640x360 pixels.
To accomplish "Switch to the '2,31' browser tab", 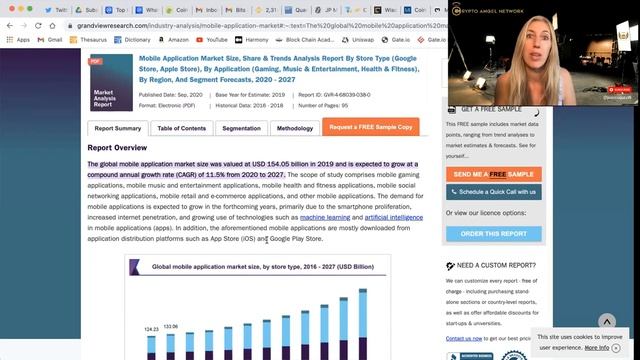I will (x=266, y=10).
